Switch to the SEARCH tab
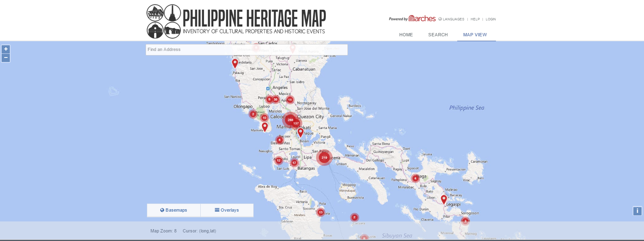The image size is (644, 241). pos(438,35)
